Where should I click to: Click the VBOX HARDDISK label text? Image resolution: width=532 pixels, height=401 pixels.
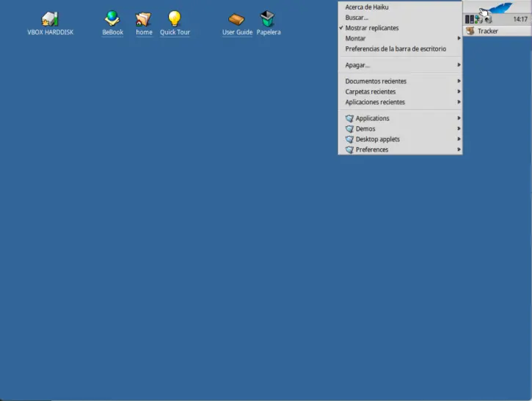[x=50, y=32]
